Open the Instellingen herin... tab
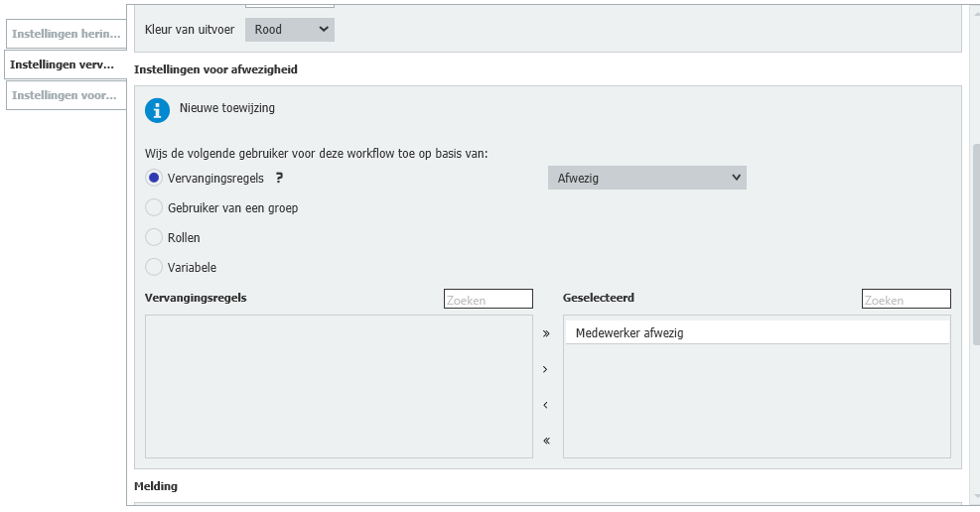The width and height of the screenshot is (980, 512). (66, 34)
